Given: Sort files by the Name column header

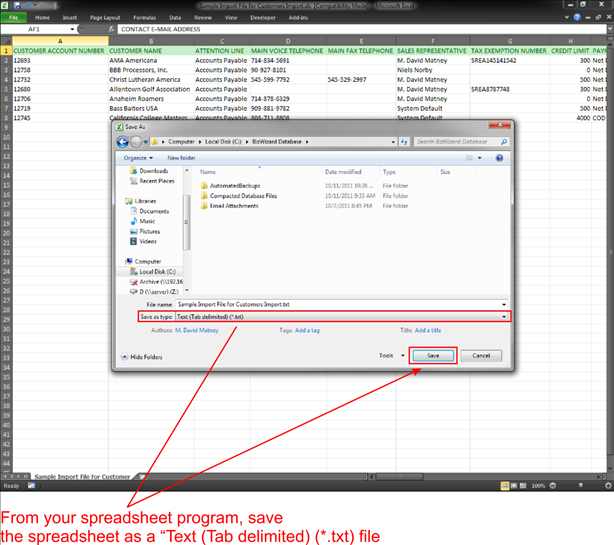Looking at the screenshot, I should (208, 172).
